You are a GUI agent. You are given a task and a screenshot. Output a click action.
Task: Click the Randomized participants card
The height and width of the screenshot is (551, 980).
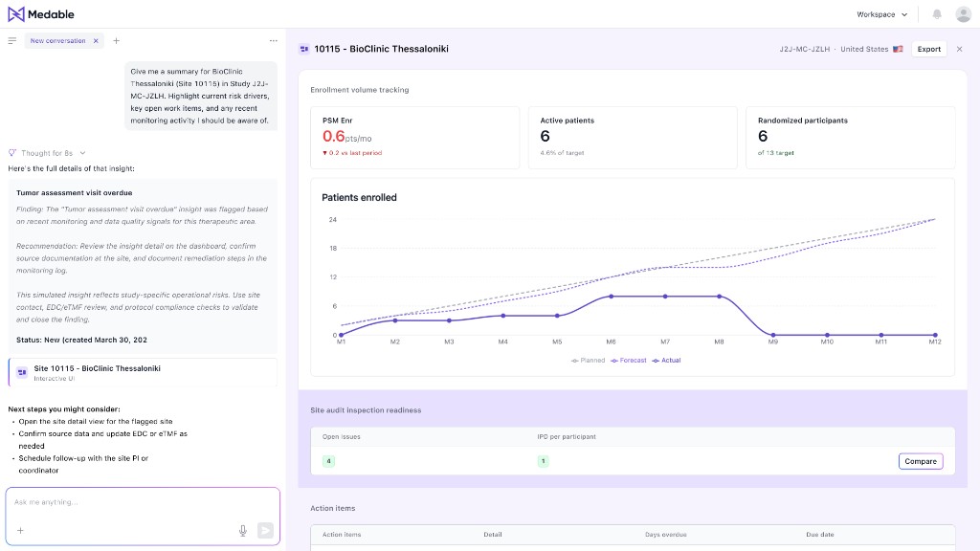pyautogui.click(x=850, y=138)
